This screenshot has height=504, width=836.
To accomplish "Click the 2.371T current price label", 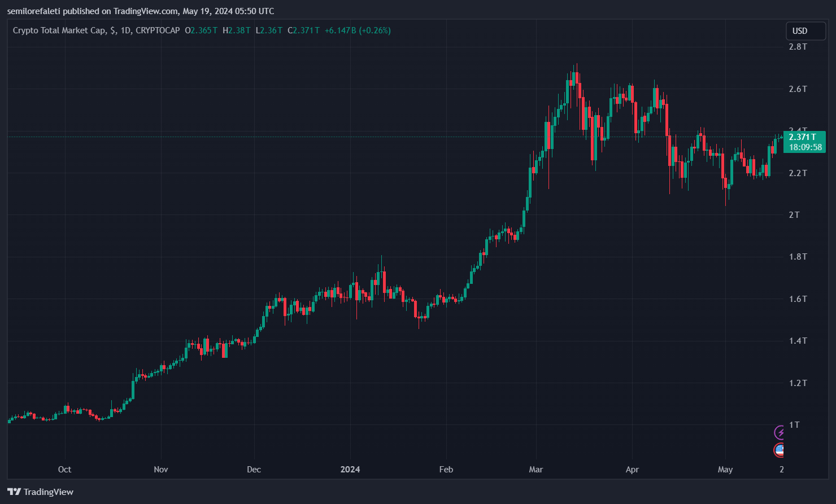I will [803, 137].
